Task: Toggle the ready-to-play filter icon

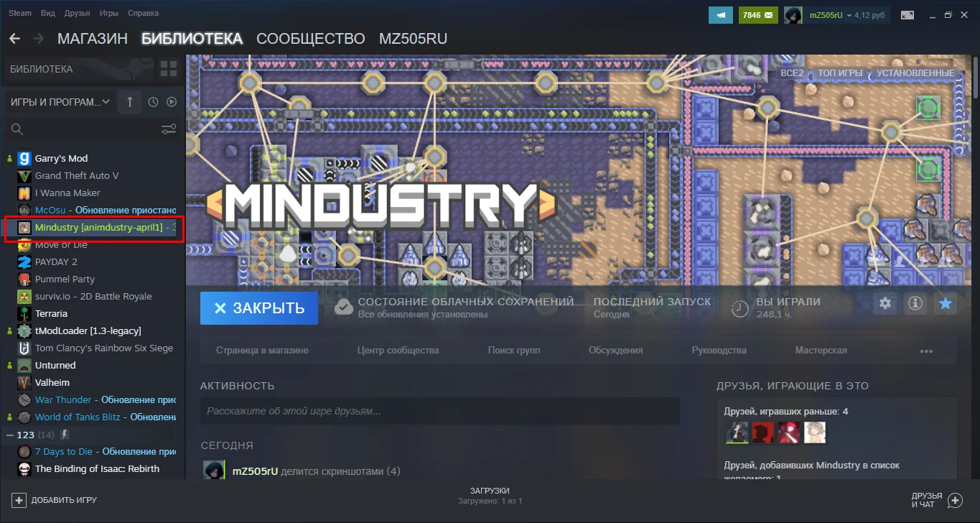Action: [x=172, y=102]
